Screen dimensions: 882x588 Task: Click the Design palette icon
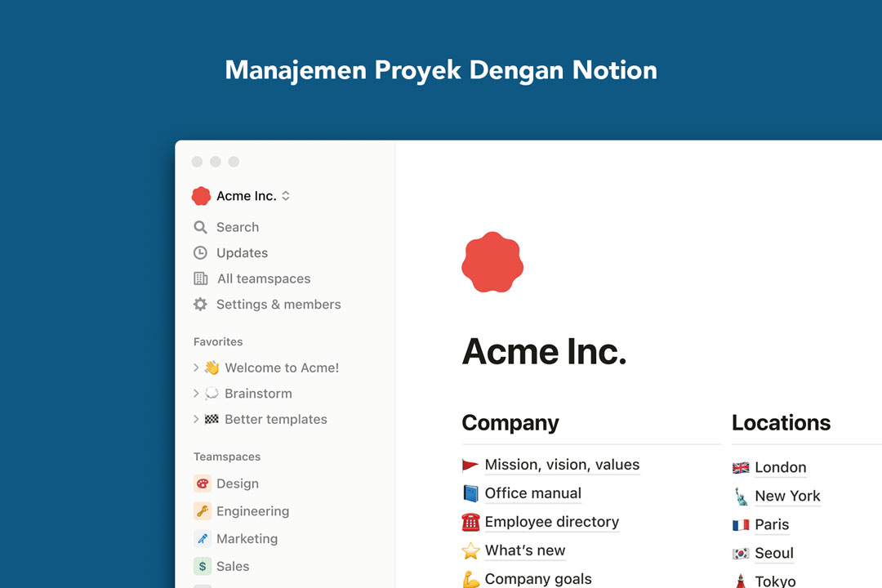(203, 483)
